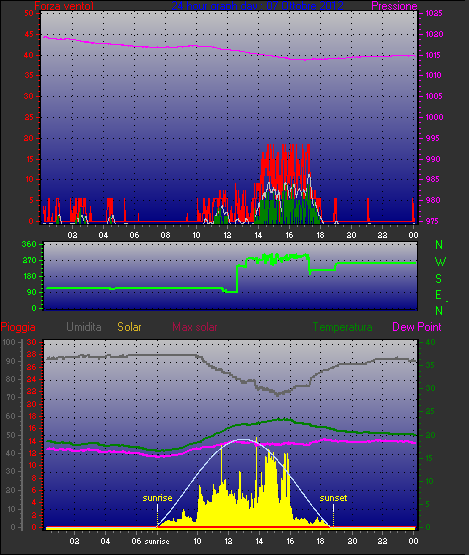Click the W compass label beside wind direction
Viewport: 469px width, 555px height.
point(440,262)
